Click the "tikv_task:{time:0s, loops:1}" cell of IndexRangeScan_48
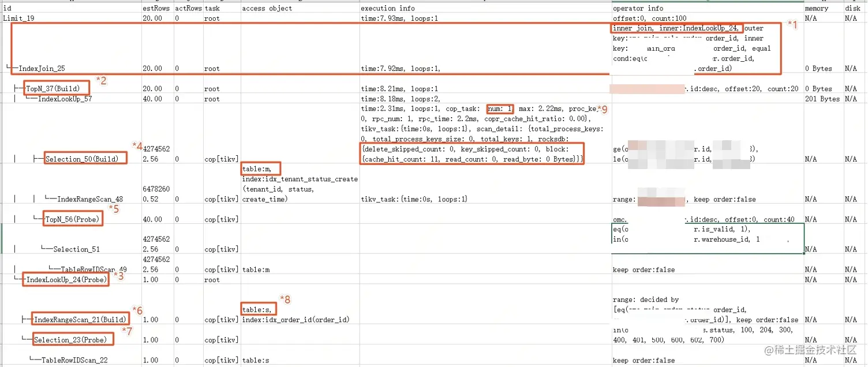Screen dimensions: 868x367 [x=485, y=183]
